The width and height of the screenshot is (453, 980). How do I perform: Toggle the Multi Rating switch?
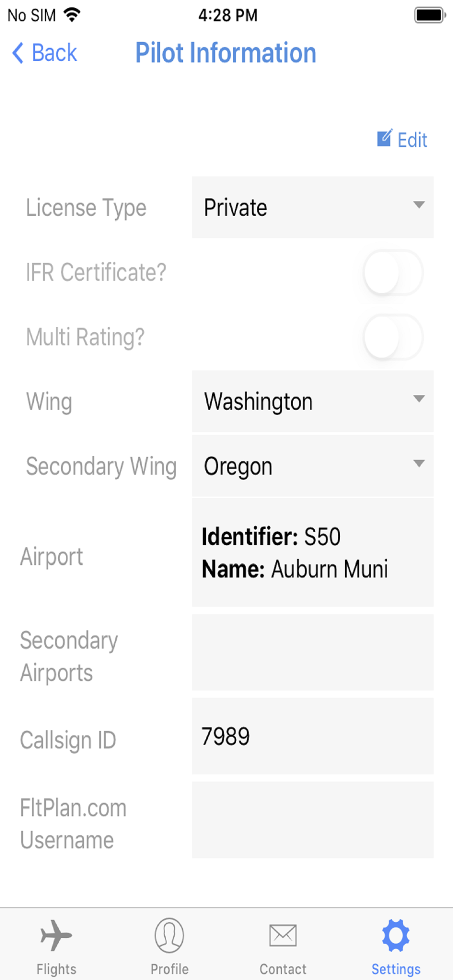pyautogui.click(x=393, y=337)
